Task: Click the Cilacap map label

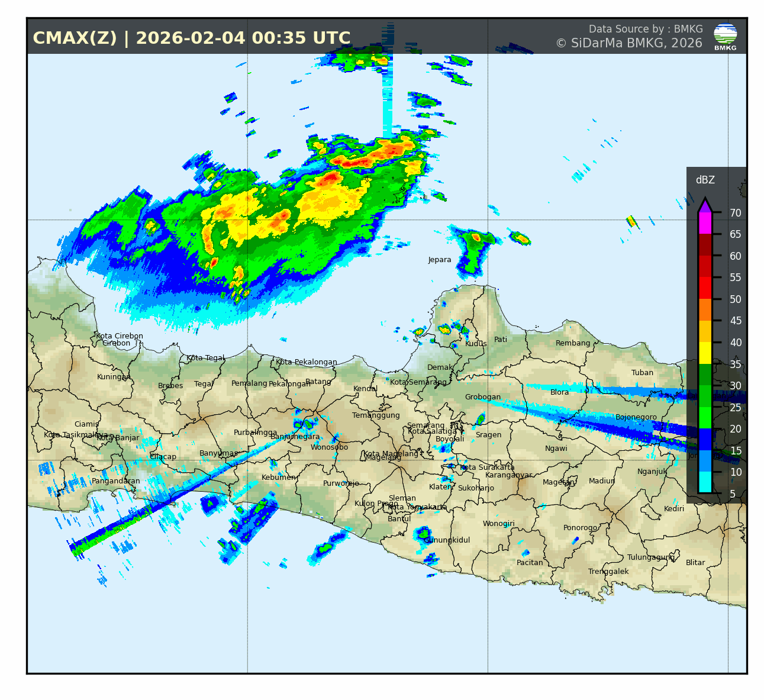Action: [x=163, y=457]
